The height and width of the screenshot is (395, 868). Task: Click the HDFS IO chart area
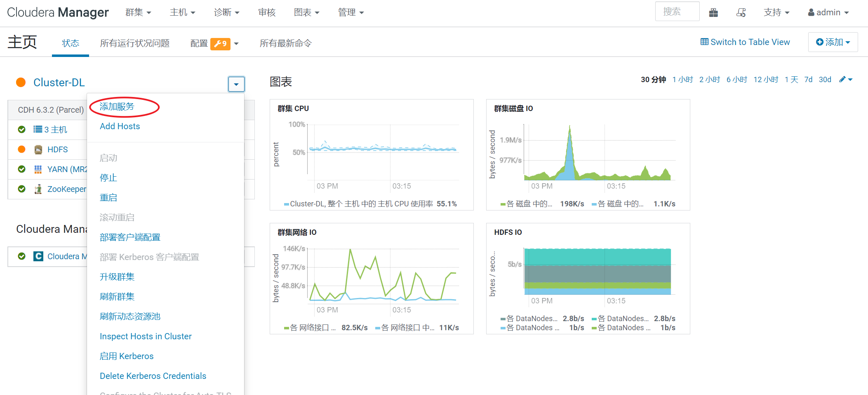pos(598,272)
